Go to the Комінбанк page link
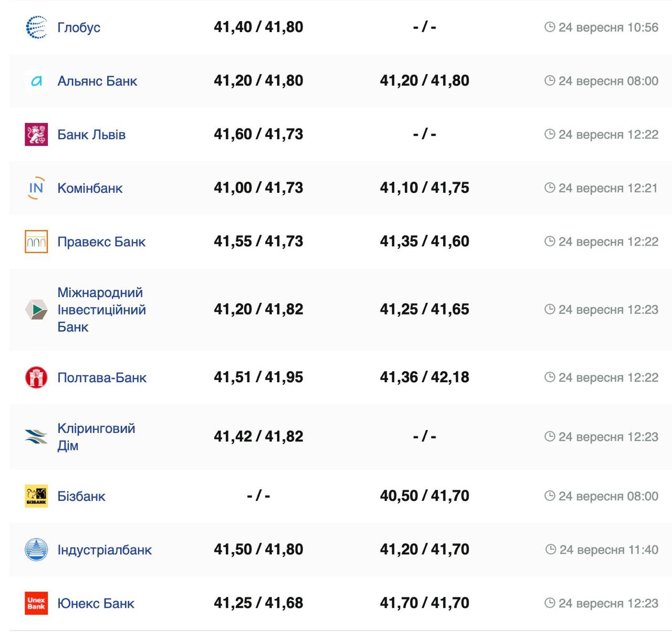Image resolution: width=672 pixels, height=632 pixels. 90,188
